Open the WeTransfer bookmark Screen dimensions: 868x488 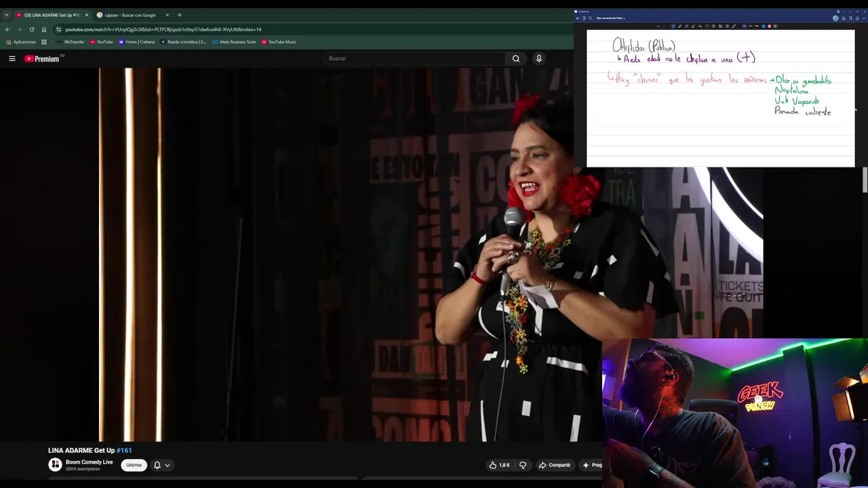click(71, 42)
